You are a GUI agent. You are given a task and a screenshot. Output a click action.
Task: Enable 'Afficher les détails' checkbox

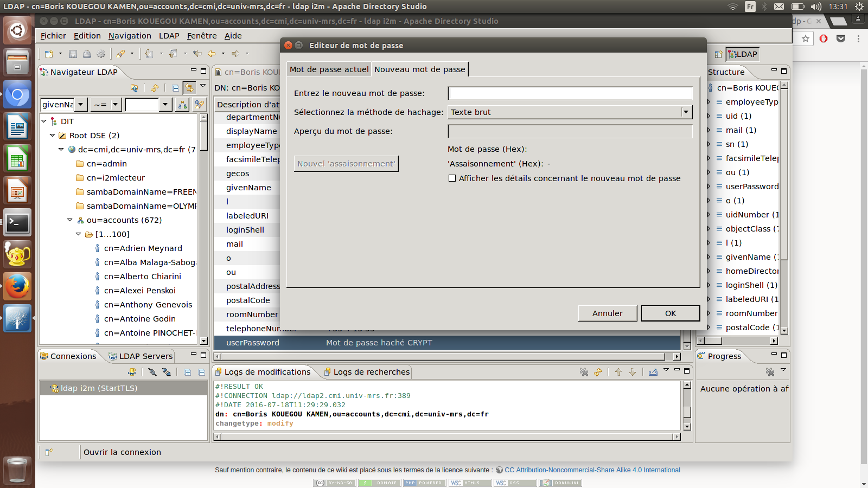pos(452,178)
